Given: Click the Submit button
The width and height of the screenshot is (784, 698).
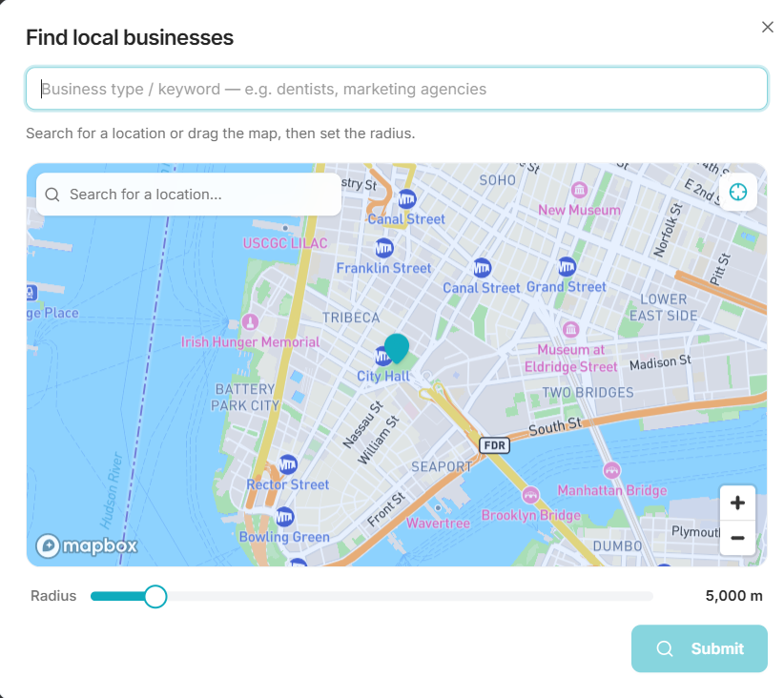Looking at the screenshot, I should (x=699, y=648).
